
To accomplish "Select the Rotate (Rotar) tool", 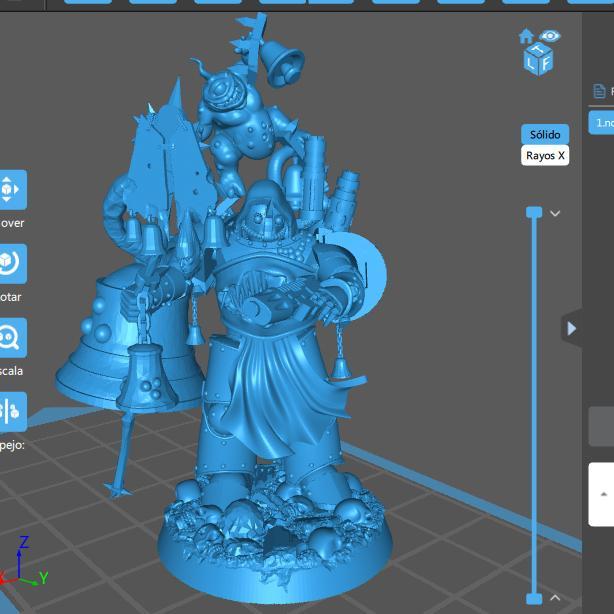I will 12,264.
